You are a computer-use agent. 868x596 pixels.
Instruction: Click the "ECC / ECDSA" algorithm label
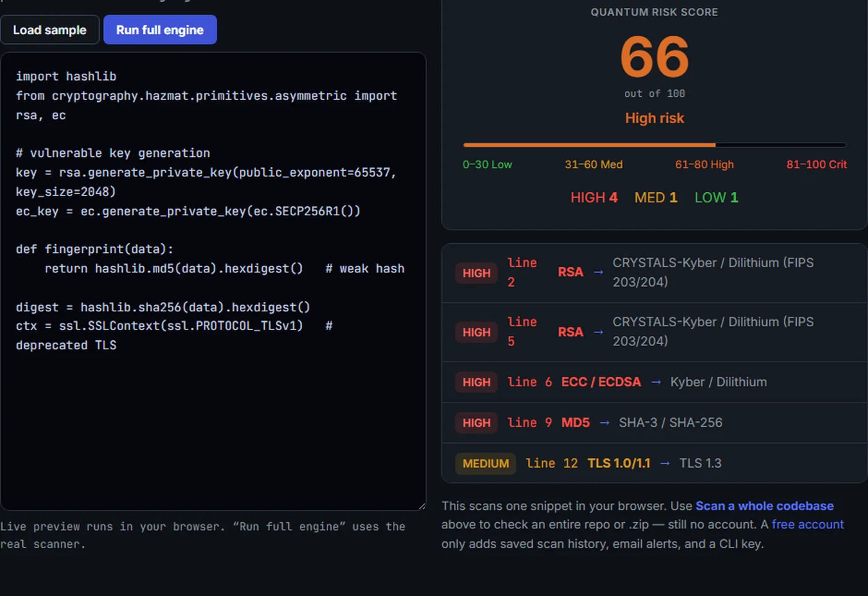(601, 382)
